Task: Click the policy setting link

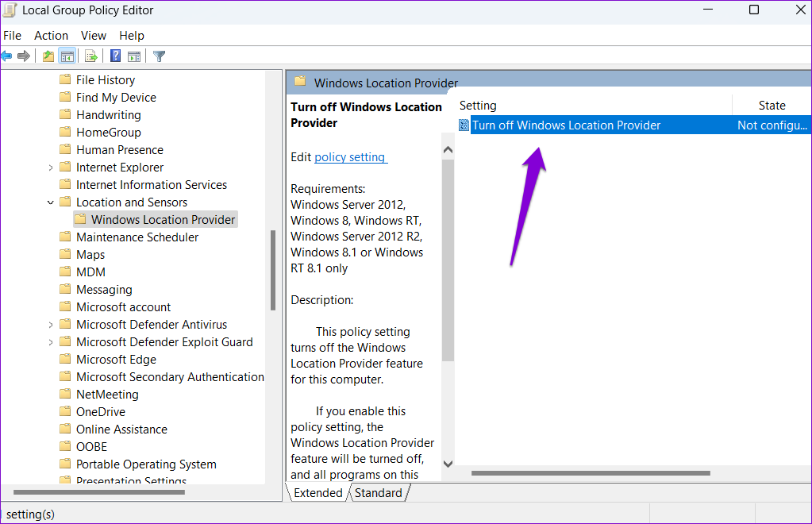Action: point(351,157)
